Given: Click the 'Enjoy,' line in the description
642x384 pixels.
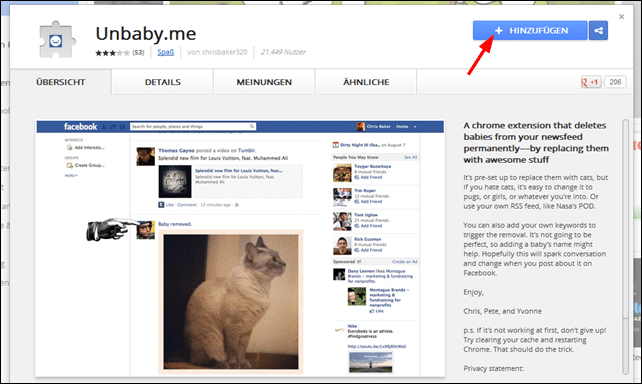Looking at the screenshot, I should click(x=473, y=292).
